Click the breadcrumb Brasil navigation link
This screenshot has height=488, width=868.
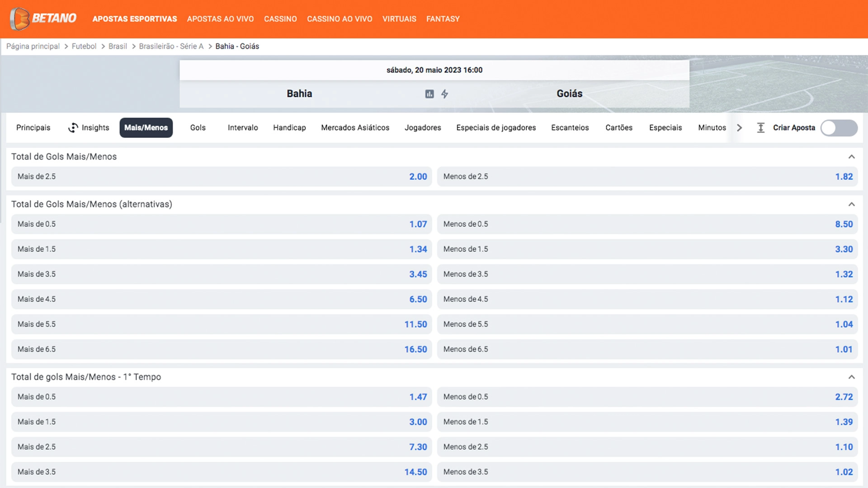tap(117, 46)
